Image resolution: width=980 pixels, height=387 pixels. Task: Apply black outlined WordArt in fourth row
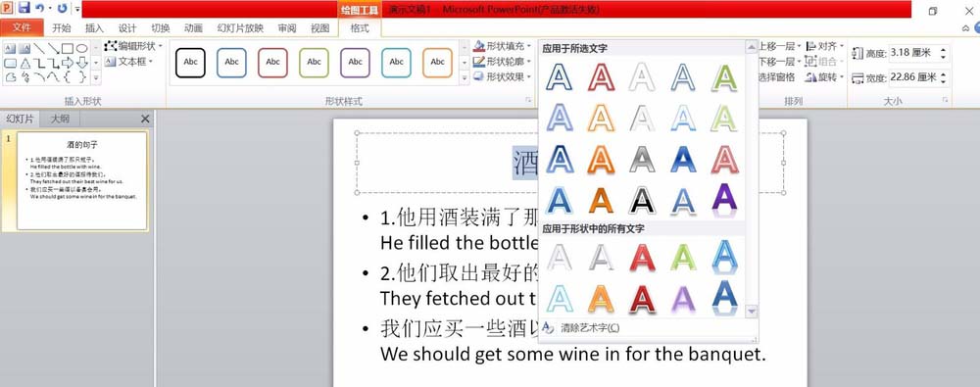642,200
